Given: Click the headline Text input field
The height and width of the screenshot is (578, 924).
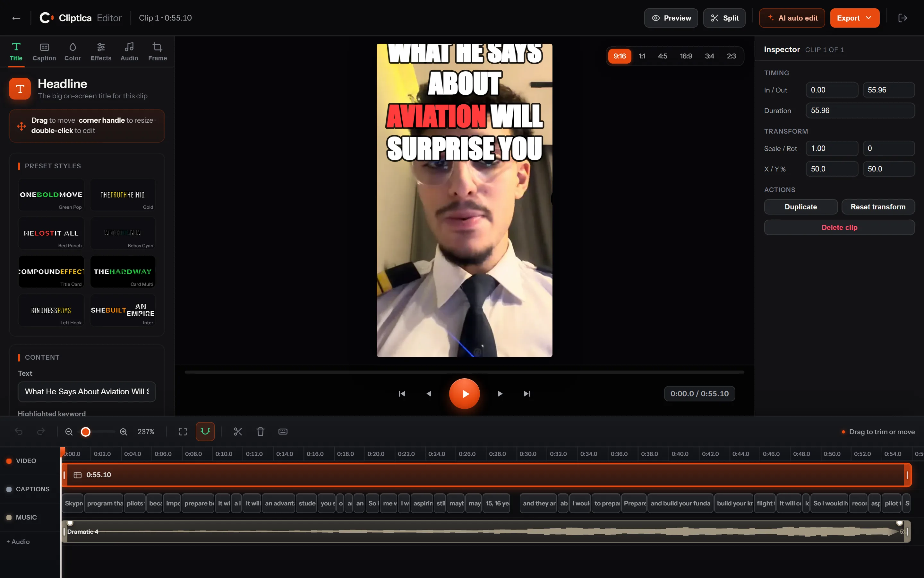Looking at the screenshot, I should tap(87, 391).
